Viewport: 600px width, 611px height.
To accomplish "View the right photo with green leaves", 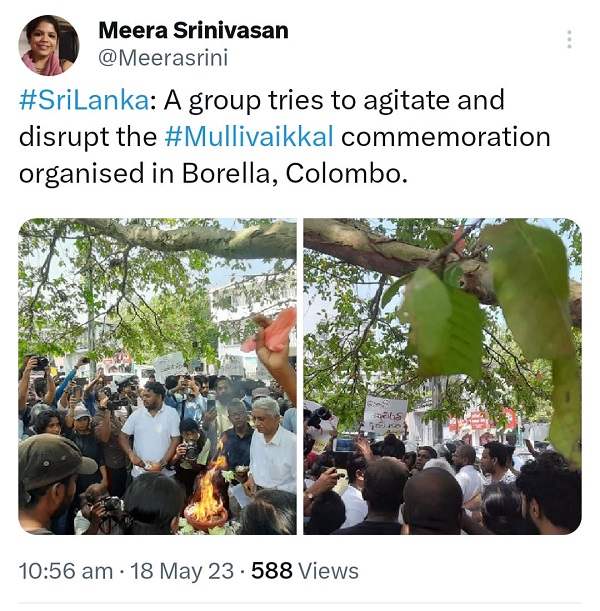I will click(x=443, y=376).
